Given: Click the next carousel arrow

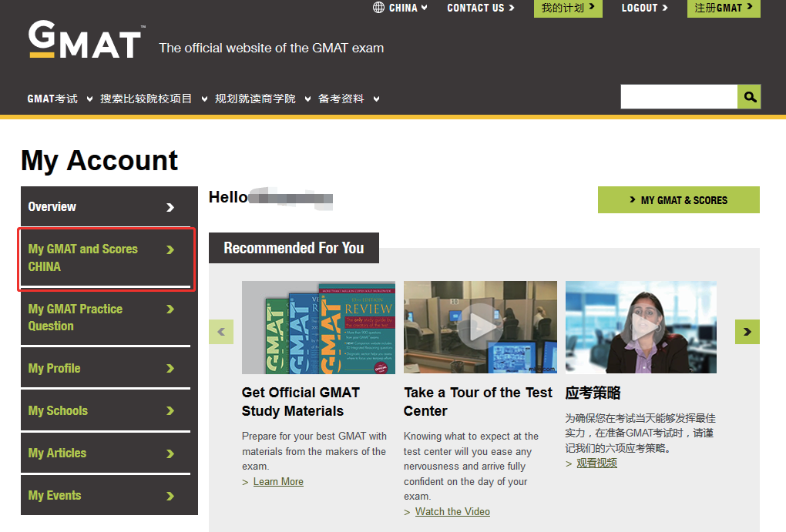Looking at the screenshot, I should pyautogui.click(x=747, y=332).
